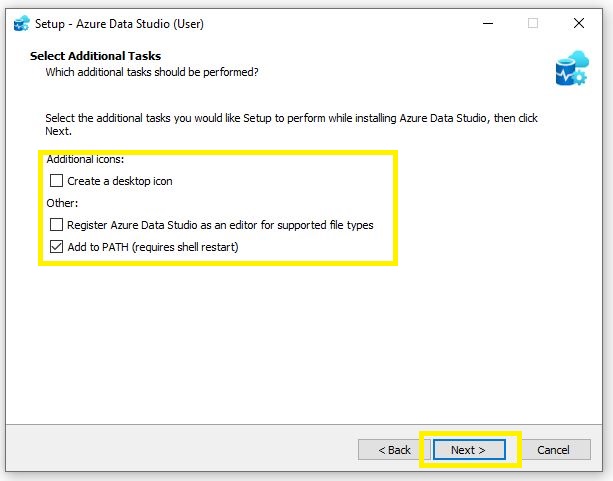
Task: Go back with the Back button
Action: coord(394,450)
